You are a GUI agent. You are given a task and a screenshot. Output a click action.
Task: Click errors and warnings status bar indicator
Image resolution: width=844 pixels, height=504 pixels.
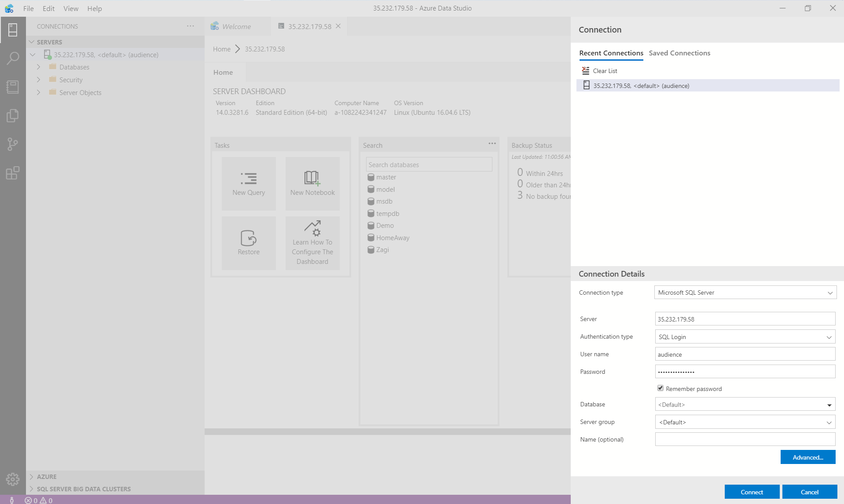pyautogui.click(x=39, y=500)
